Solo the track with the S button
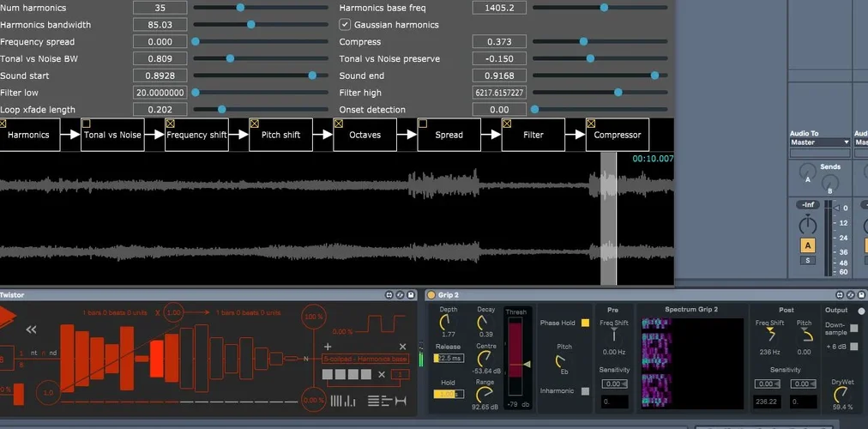The width and height of the screenshot is (868, 429). click(807, 260)
